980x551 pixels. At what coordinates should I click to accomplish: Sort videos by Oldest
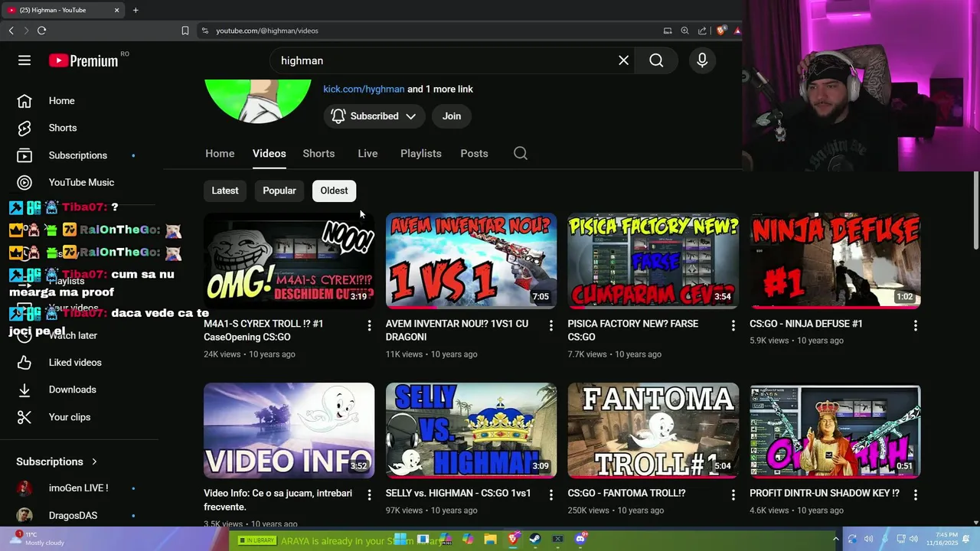point(334,191)
